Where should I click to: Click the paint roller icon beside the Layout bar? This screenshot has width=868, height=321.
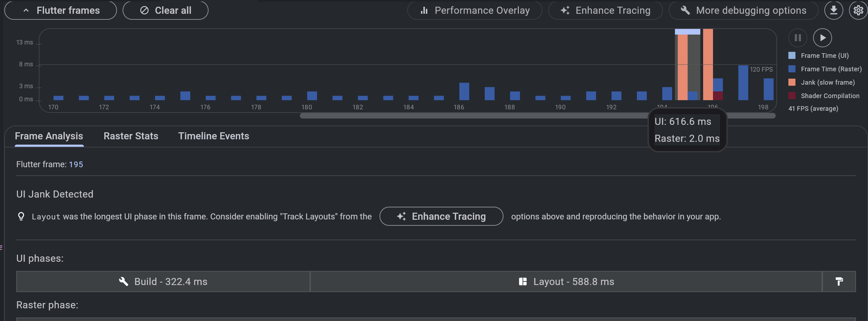point(839,281)
